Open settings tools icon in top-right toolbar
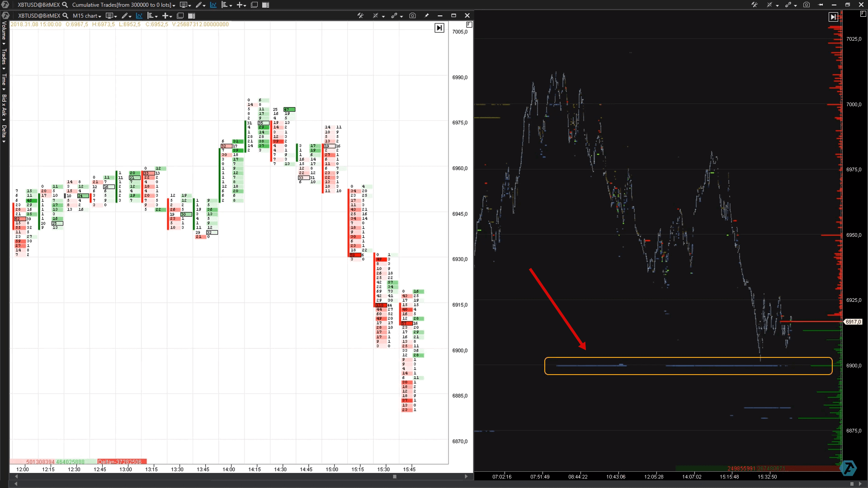The image size is (868, 488). click(755, 5)
